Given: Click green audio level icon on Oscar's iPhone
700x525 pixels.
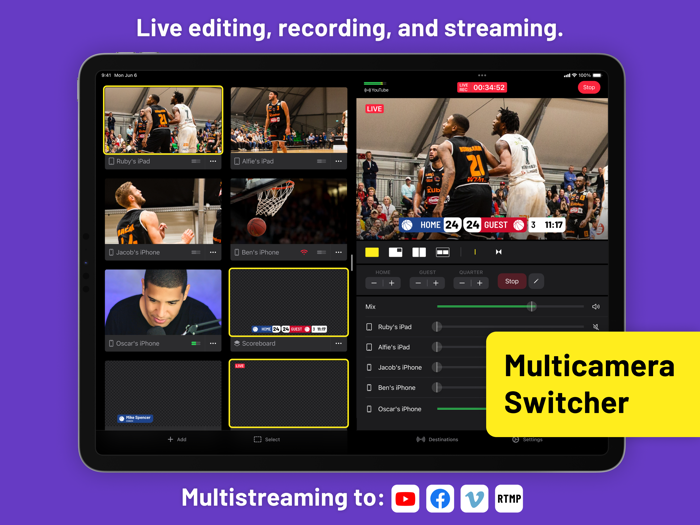Looking at the screenshot, I should tap(196, 343).
